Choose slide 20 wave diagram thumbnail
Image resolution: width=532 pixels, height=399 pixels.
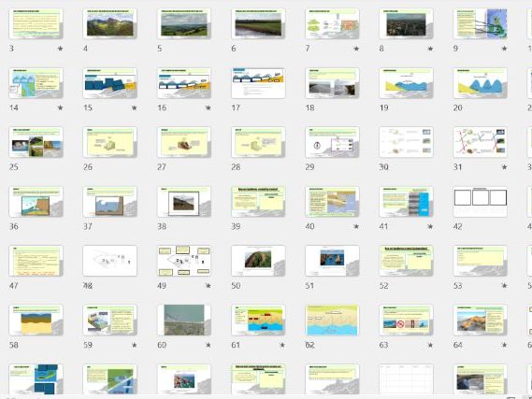[480, 83]
